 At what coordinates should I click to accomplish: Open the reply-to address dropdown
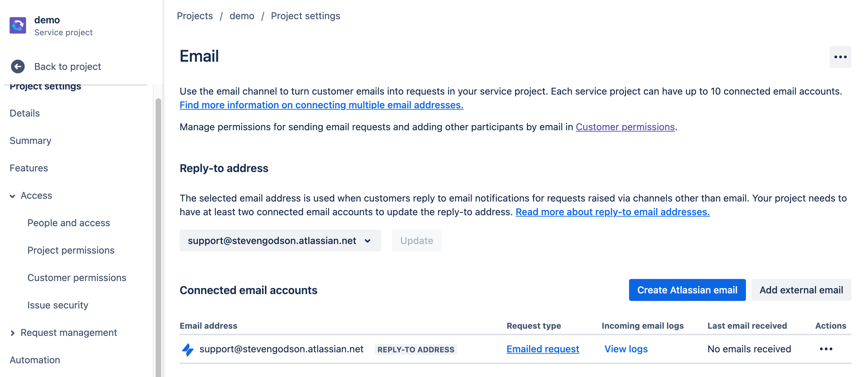pos(280,241)
